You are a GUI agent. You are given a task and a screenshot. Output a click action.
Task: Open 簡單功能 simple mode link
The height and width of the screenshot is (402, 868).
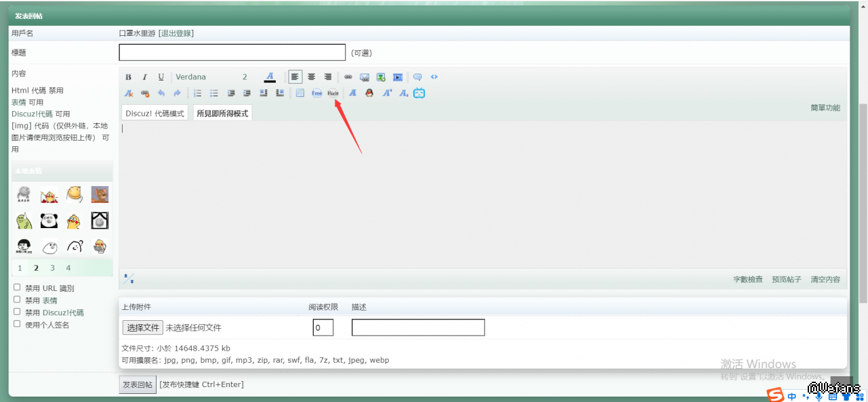pos(825,108)
